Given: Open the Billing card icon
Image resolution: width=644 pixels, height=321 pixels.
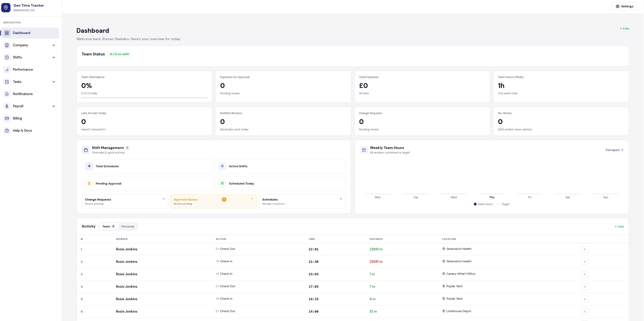Looking at the screenshot, I should 7,118.
